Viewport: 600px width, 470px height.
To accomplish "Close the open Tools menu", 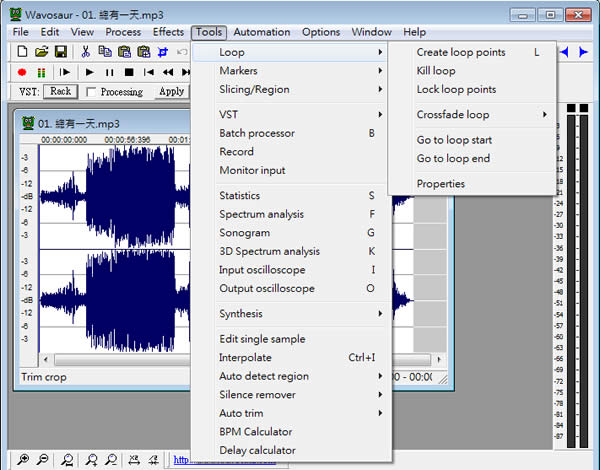I will pos(209,32).
